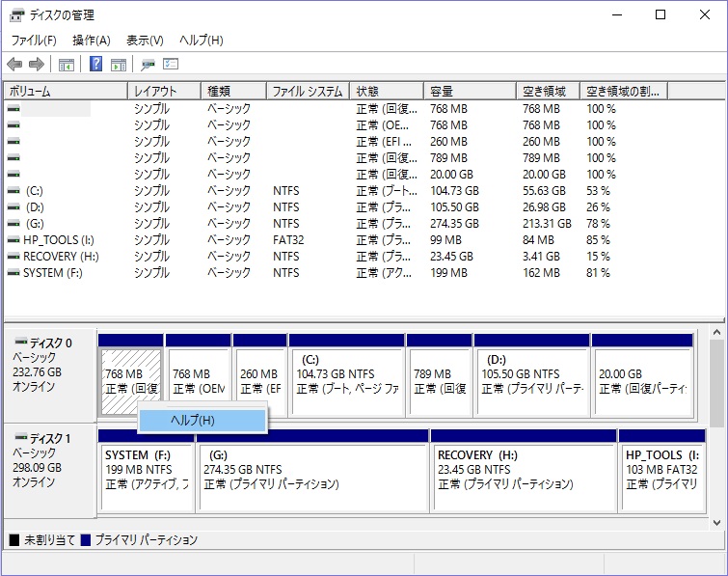Sort by the 空き領域の割... column header
The image size is (728, 576).
pyautogui.click(x=625, y=91)
